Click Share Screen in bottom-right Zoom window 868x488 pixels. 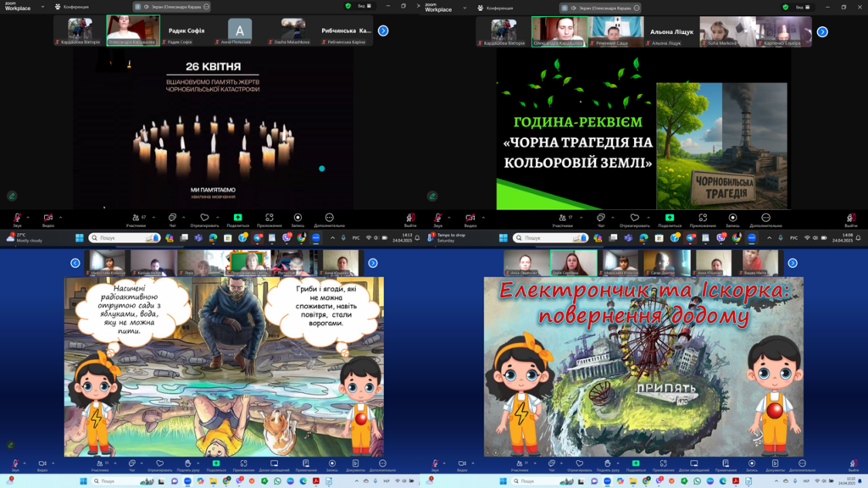pos(636,465)
